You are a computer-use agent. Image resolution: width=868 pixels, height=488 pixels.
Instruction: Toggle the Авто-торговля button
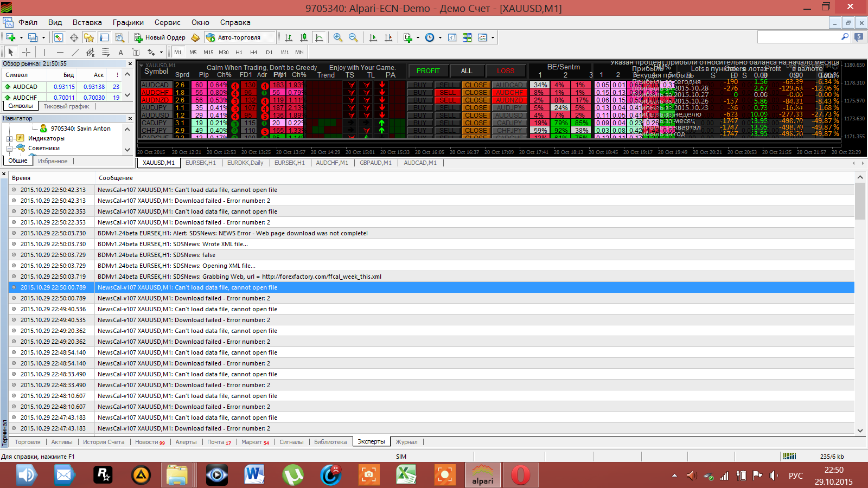240,37
